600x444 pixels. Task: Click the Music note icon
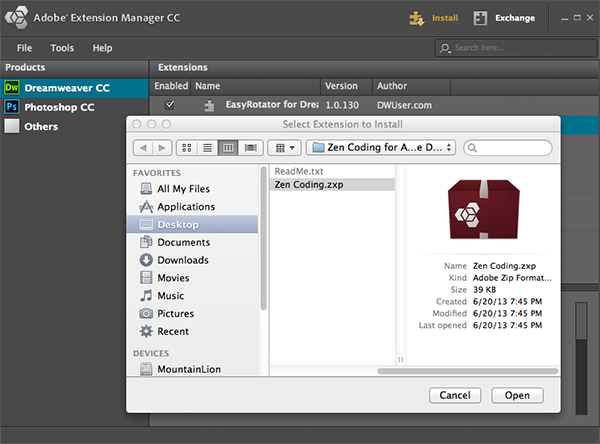tap(146, 295)
